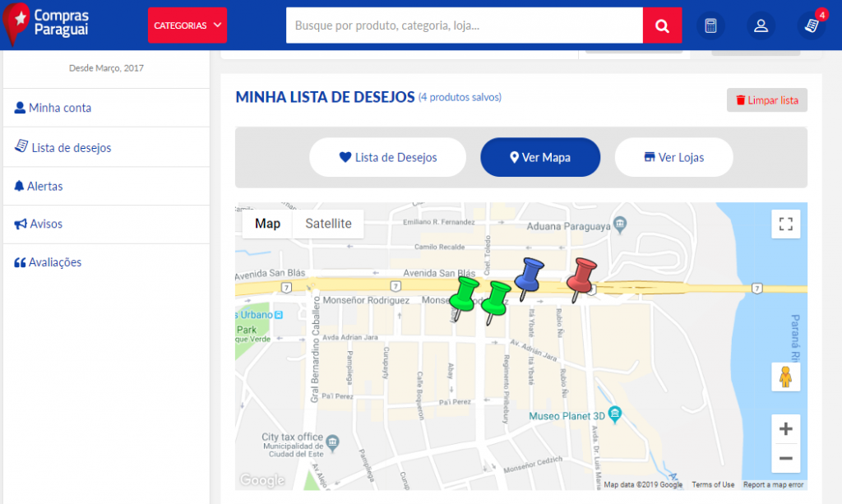Click the search magnifier icon
The height and width of the screenshot is (504, 842).
coord(662,25)
